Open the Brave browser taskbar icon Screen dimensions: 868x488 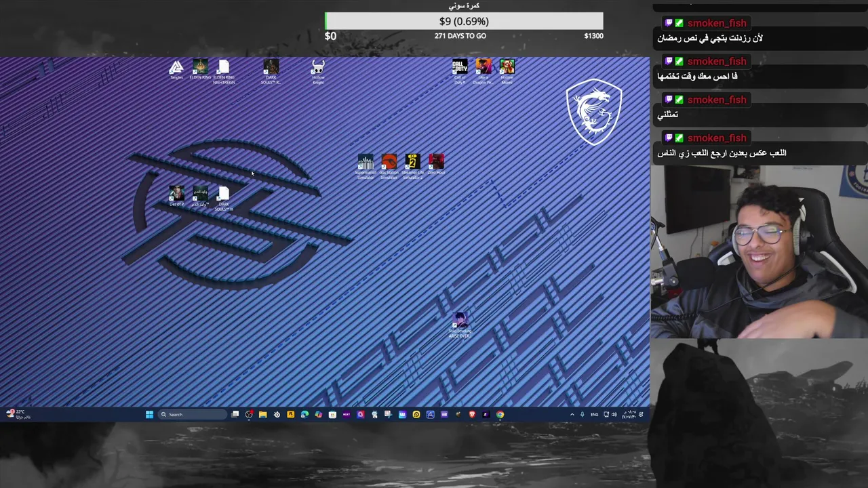coord(472,414)
